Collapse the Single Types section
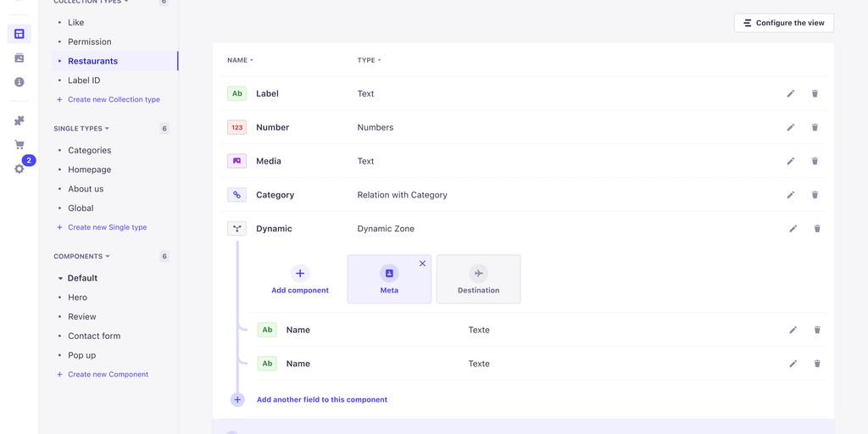This screenshot has width=868, height=434. point(81,129)
